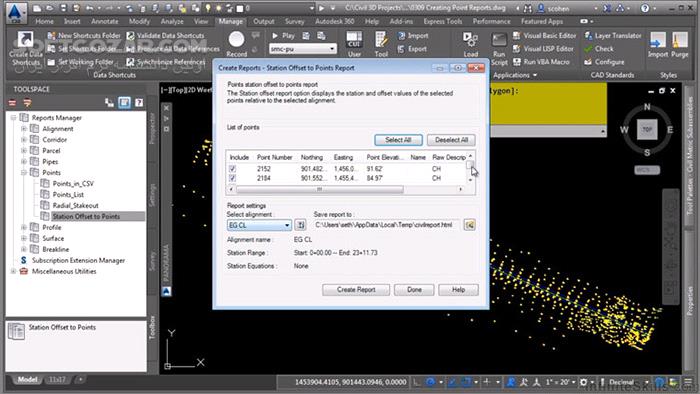
Task: Open the Analyze ribbon tab
Action: tap(172, 21)
